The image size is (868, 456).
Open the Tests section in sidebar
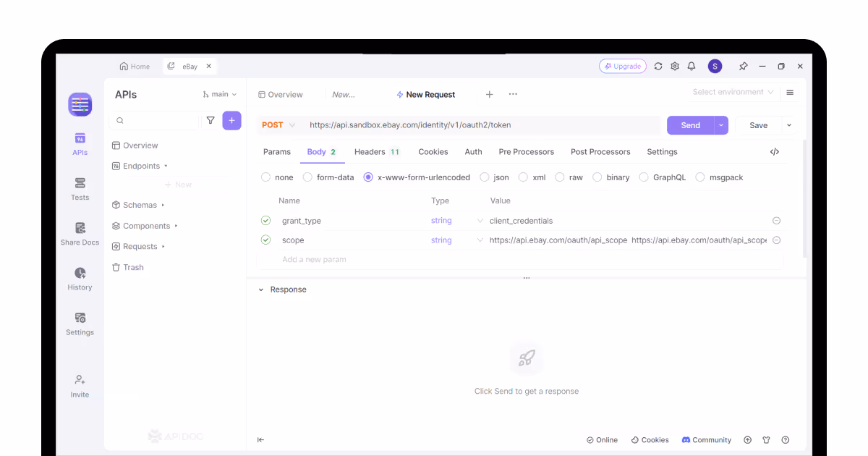80,189
